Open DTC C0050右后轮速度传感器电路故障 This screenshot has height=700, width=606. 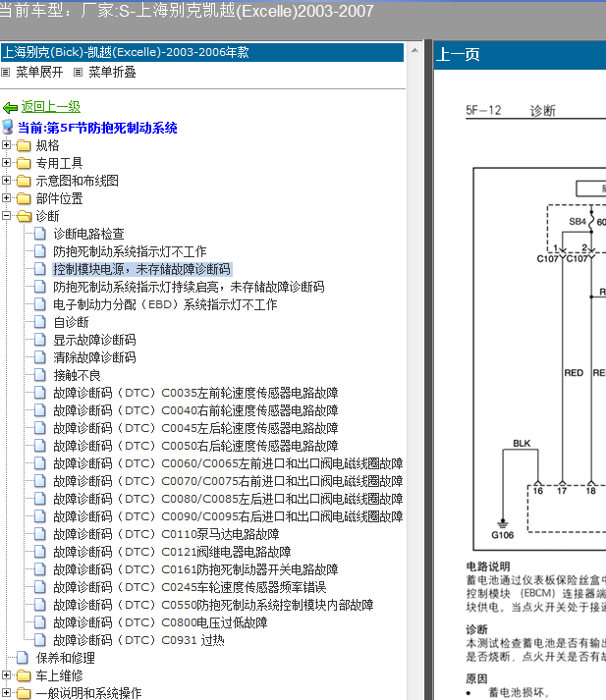click(x=195, y=446)
